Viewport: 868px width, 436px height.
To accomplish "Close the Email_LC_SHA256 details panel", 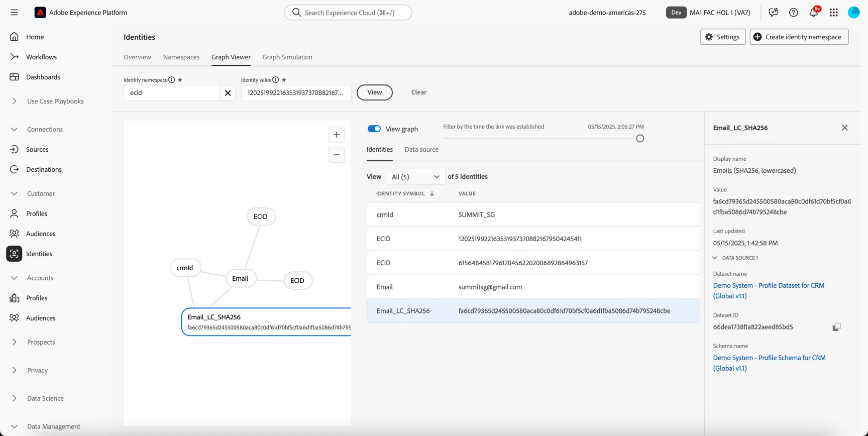I will (845, 128).
